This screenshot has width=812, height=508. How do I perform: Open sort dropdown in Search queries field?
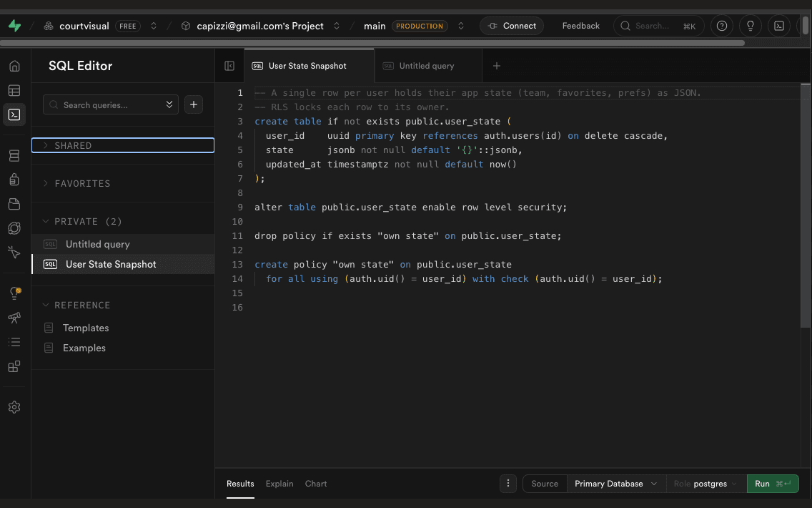coord(169,104)
